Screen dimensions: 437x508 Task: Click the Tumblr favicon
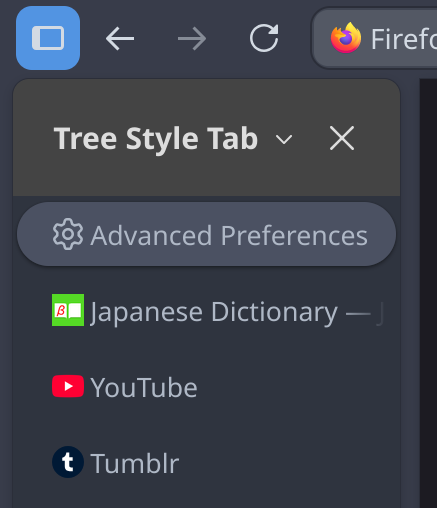click(x=68, y=462)
